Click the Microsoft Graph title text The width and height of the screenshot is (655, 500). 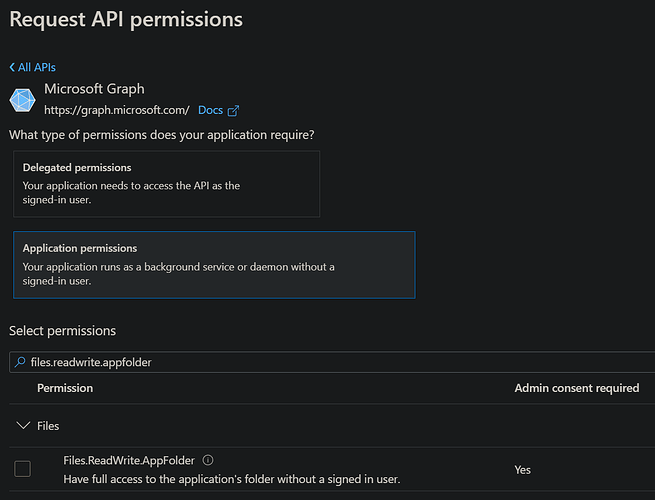(x=94, y=89)
